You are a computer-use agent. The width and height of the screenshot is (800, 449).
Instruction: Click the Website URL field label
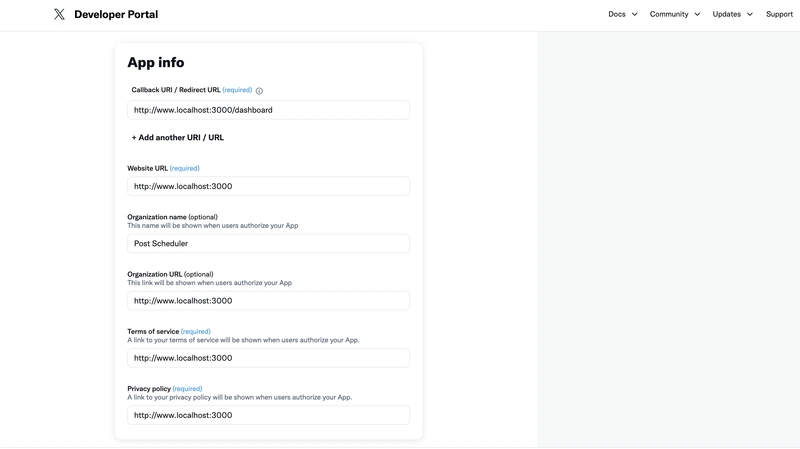[x=147, y=168]
